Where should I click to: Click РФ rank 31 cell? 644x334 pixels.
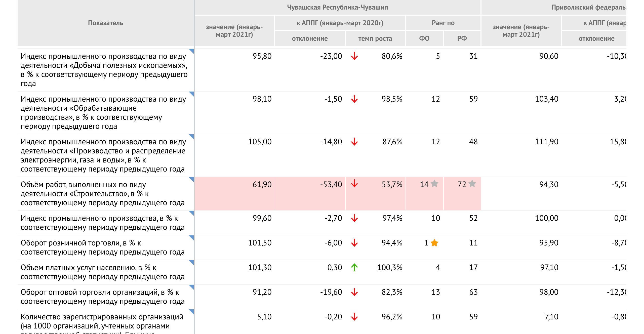point(462,70)
